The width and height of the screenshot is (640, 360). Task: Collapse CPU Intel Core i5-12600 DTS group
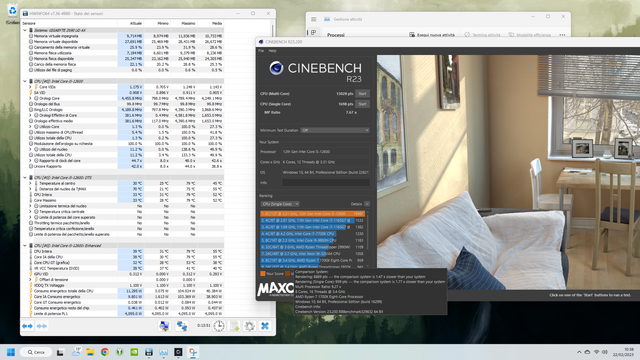click(x=25, y=178)
